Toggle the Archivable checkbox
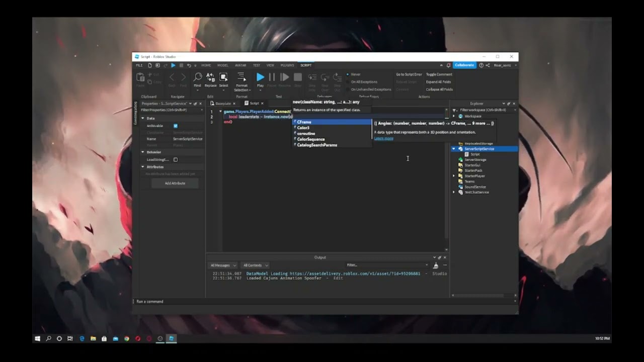 pyautogui.click(x=176, y=126)
